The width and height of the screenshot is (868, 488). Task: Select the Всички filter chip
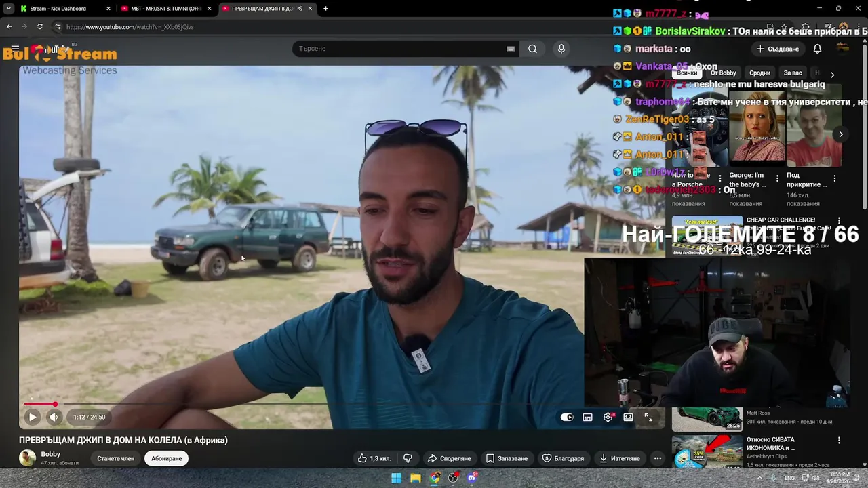pos(687,73)
